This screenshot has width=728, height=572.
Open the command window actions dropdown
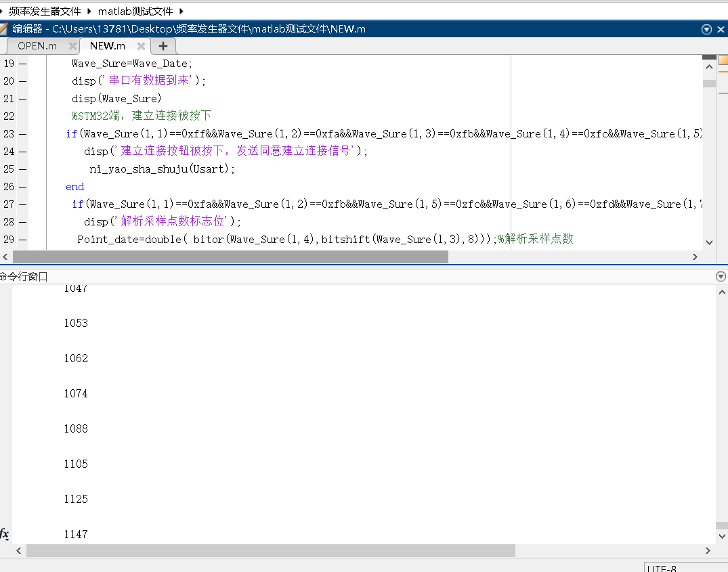(721, 276)
